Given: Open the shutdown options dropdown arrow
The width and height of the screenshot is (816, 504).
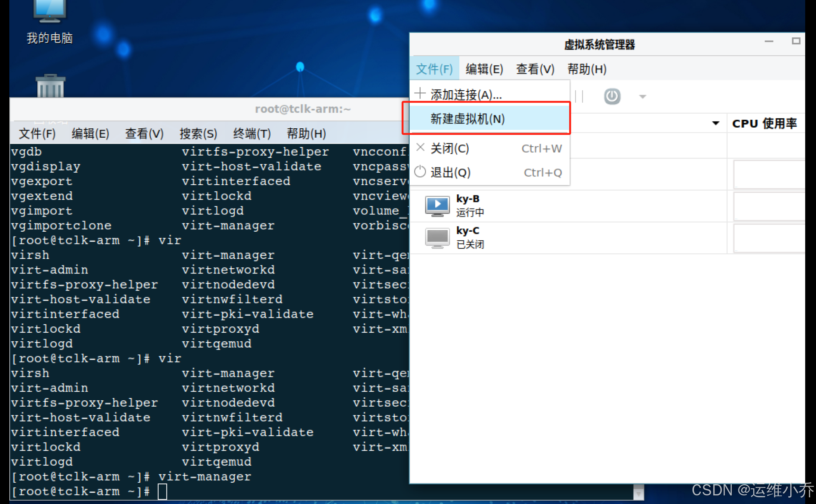Looking at the screenshot, I should (642, 97).
